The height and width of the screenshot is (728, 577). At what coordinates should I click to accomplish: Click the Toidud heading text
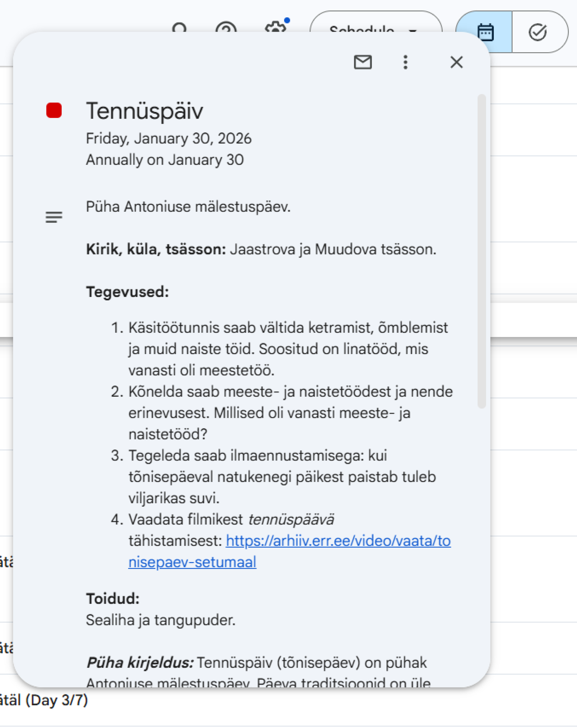pos(113,599)
